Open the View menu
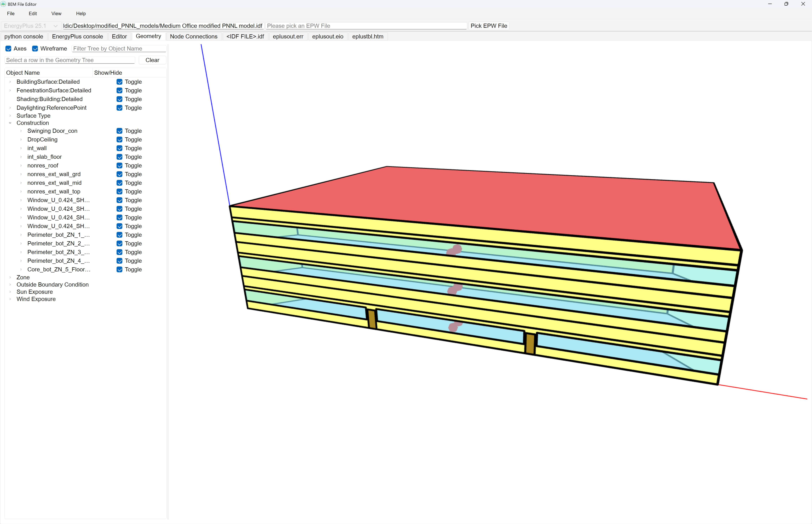Image resolution: width=812 pixels, height=524 pixels. [x=56, y=14]
